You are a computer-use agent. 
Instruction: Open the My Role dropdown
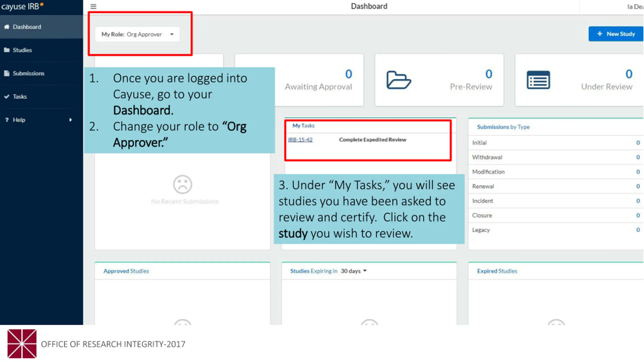(x=137, y=34)
